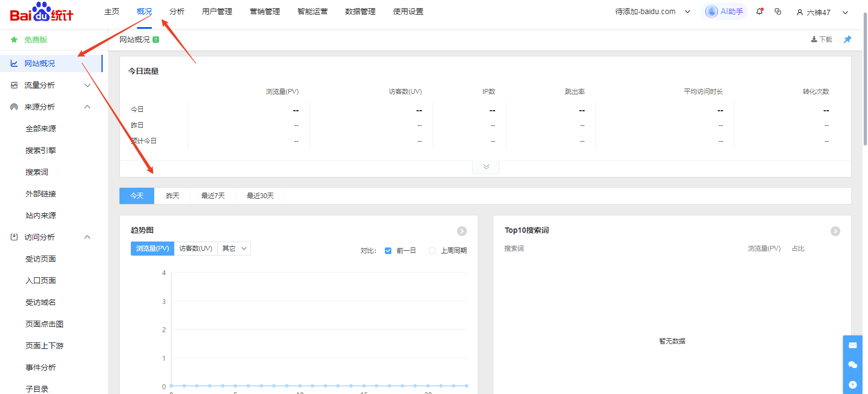Click the floating chat support icon

[853, 365]
